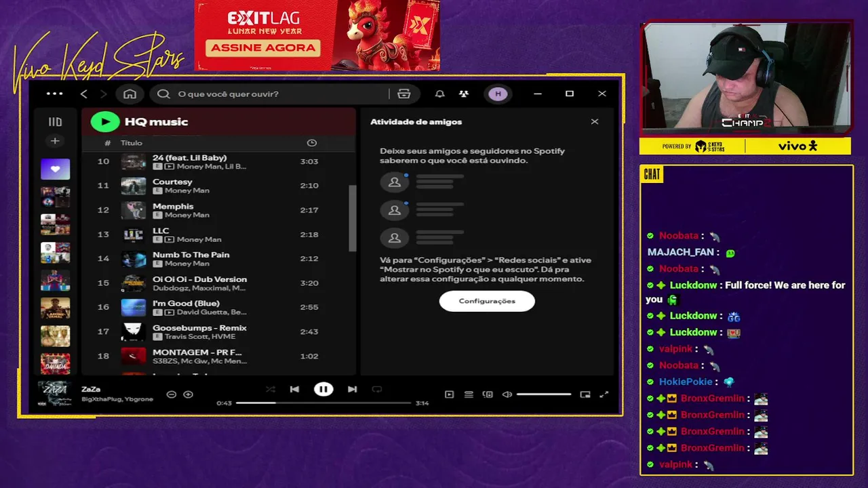The image size is (868, 488).
Task: Open the notifications bell
Action: (440, 94)
